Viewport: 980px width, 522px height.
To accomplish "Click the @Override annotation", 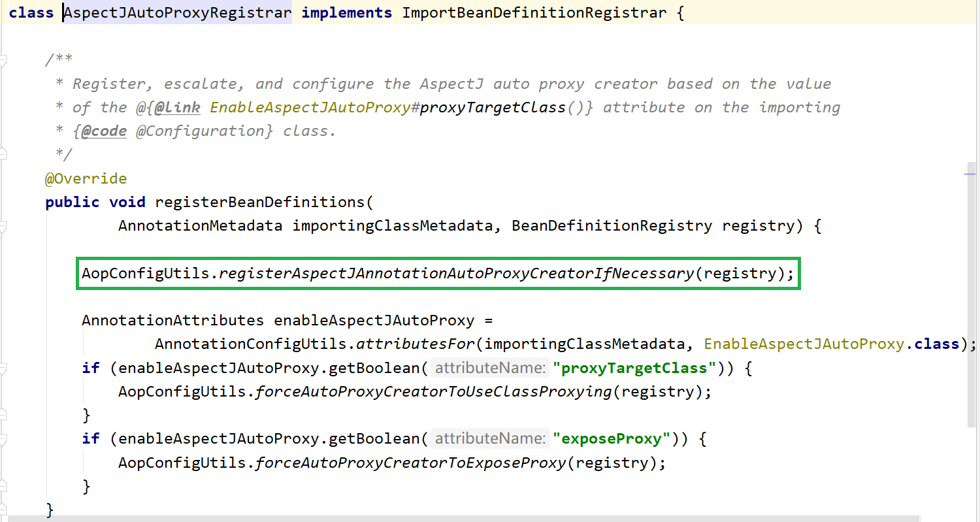I will (86, 178).
